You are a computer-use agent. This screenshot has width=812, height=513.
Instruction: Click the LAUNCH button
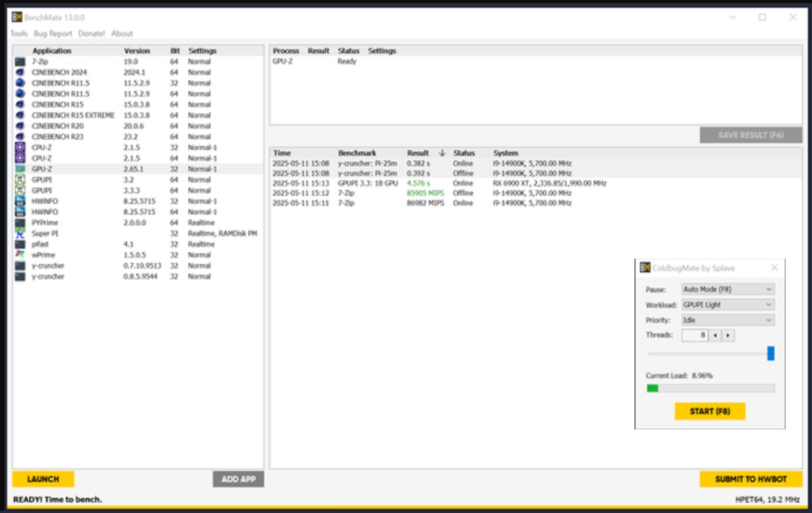click(x=43, y=479)
